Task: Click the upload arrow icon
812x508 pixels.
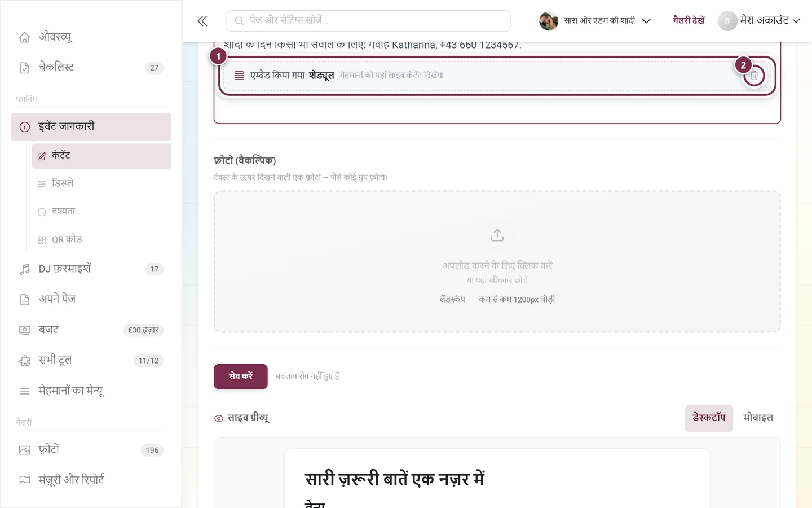Action: pos(497,235)
